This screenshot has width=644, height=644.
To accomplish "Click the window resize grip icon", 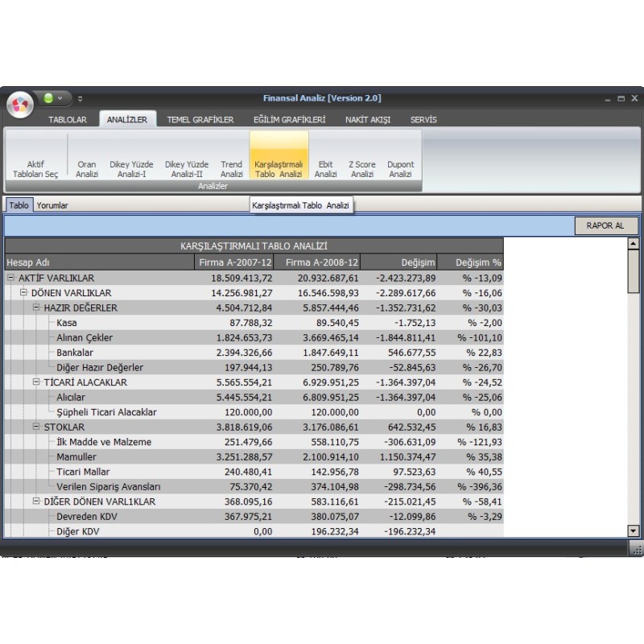I will point(636,549).
